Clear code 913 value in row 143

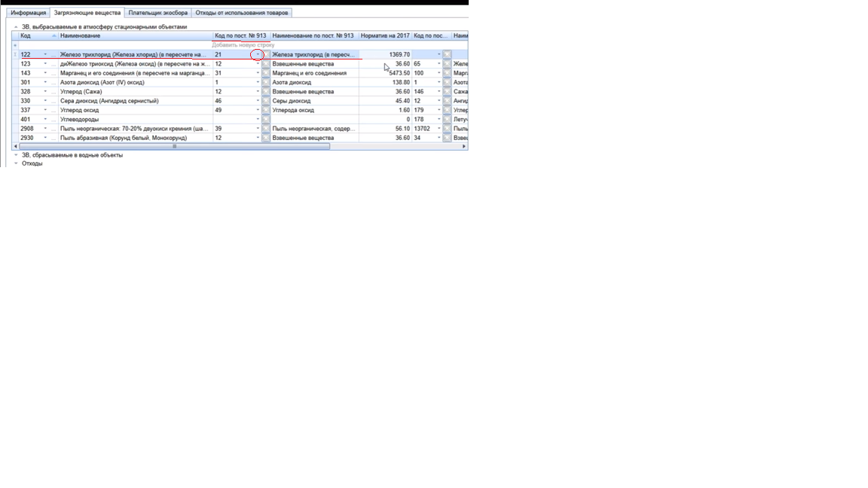266,73
